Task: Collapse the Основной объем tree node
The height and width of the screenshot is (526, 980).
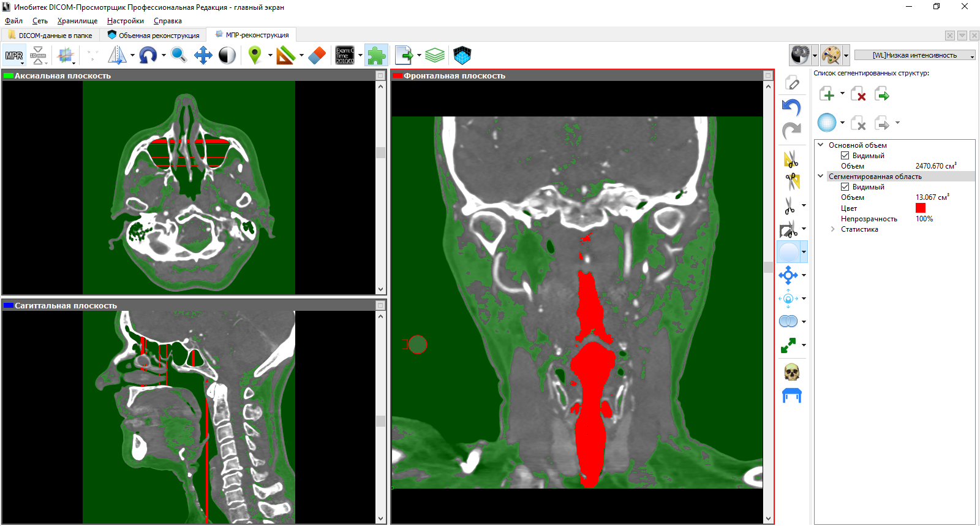Action: click(821, 145)
